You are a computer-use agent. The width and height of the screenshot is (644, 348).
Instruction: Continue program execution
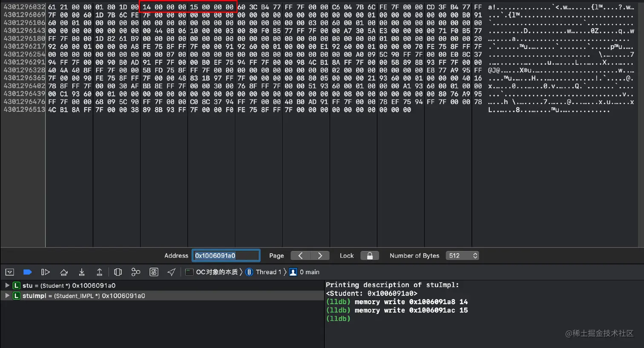(45, 272)
